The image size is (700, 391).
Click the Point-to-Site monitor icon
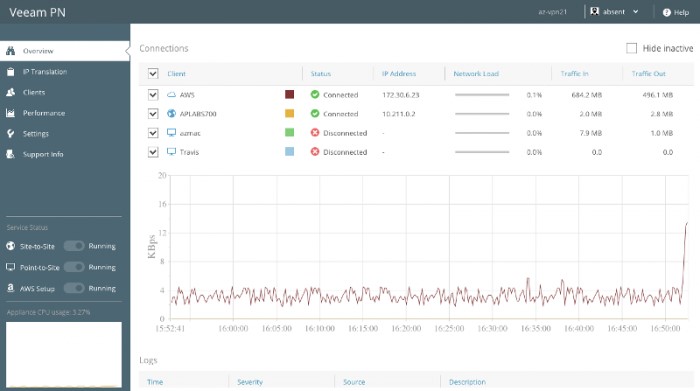point(11,267)
